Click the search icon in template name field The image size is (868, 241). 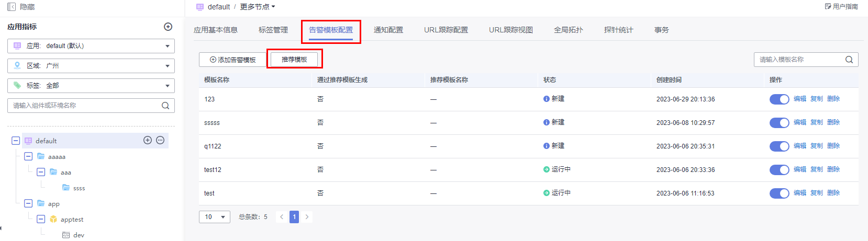849,60
